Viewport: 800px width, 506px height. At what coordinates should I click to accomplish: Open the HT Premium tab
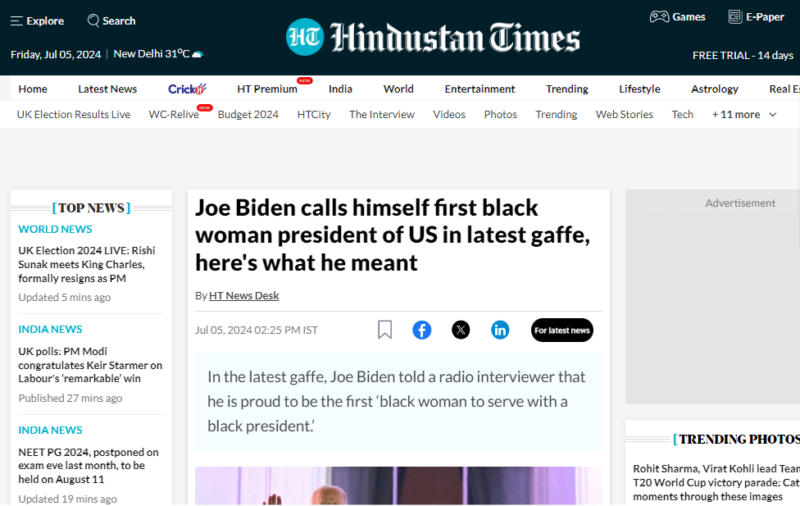pyautogui.click(x=267, y=89)
